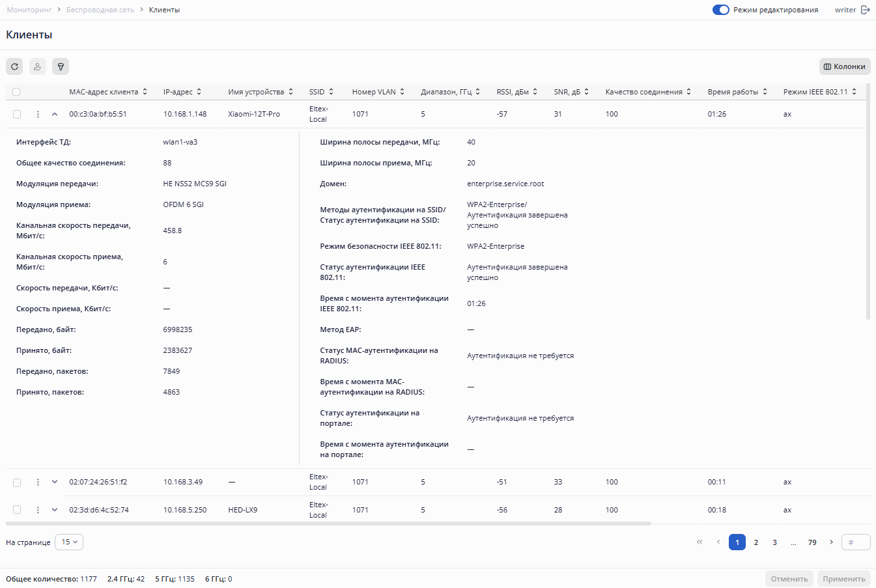Expand details of client 02:07:24:26:51:f2

pos(55,483)
